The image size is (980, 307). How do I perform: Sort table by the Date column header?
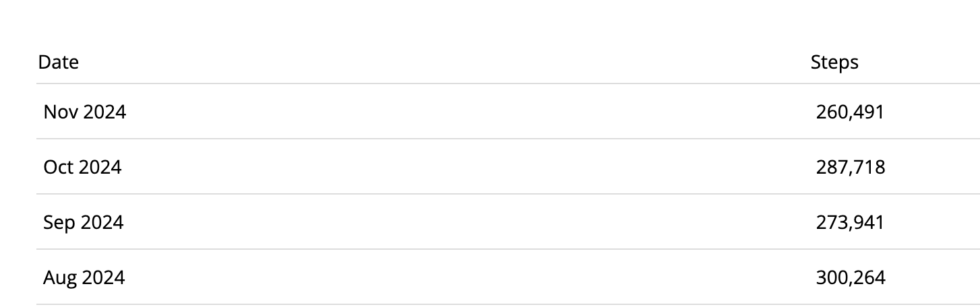(59, 63)
